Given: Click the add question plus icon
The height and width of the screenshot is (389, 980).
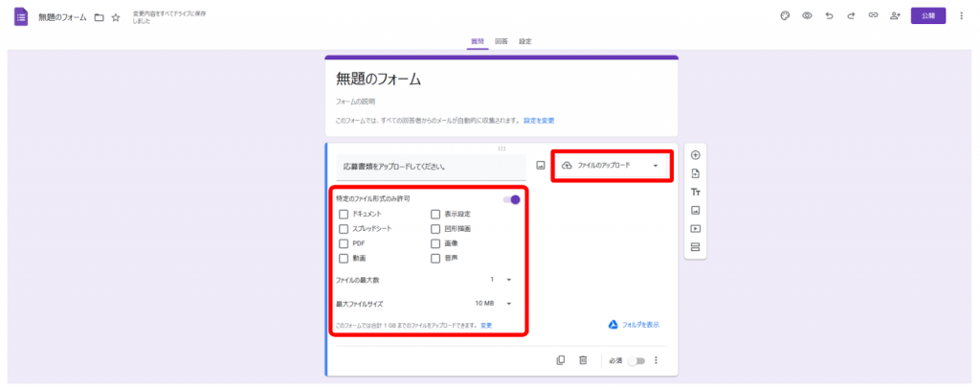Looking at the screenshot, I should 696,155.
